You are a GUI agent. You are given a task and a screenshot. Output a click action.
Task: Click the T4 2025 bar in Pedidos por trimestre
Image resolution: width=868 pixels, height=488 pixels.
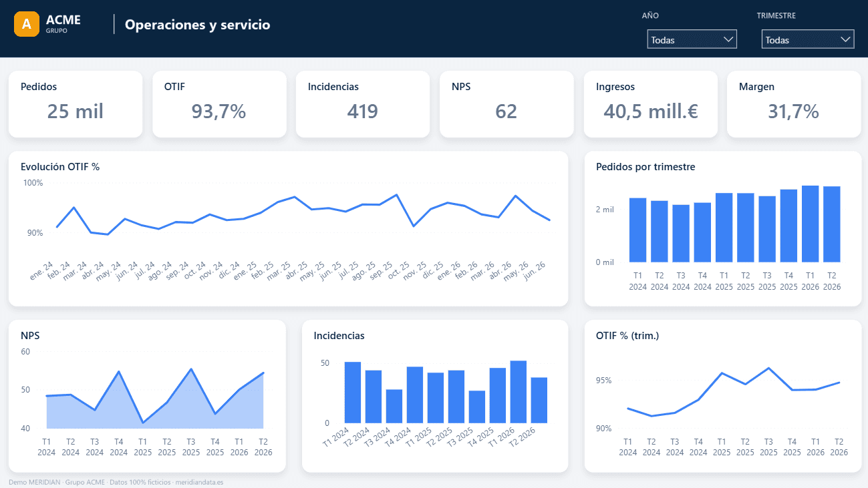788,226
